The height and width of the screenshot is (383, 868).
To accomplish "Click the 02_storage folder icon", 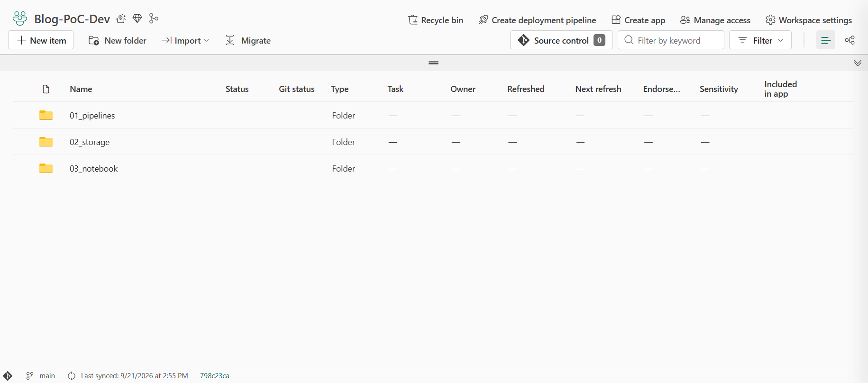I will pos(46,142).
